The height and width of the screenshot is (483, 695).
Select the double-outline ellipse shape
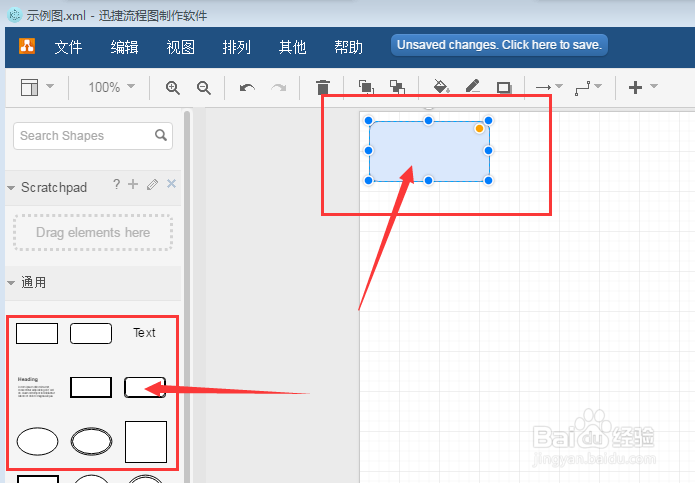tap(91, 441)
